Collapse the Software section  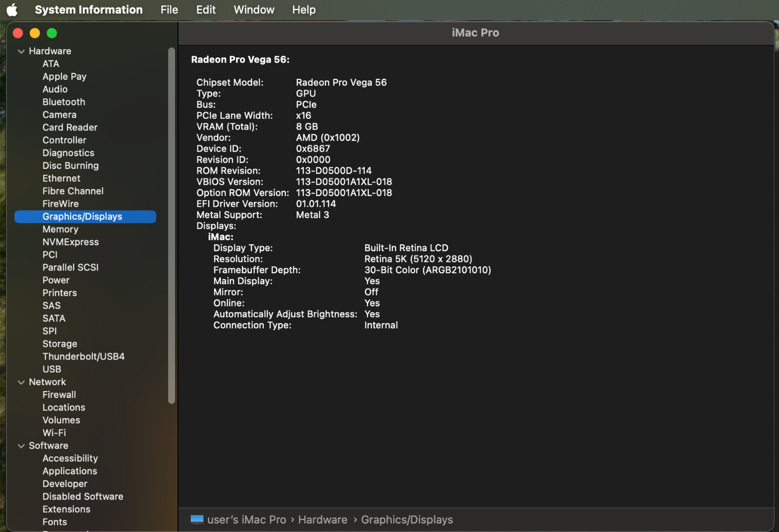(21, 446)
